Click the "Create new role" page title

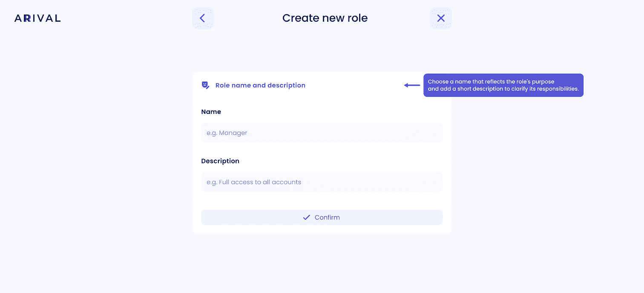(x=325, y=18)
